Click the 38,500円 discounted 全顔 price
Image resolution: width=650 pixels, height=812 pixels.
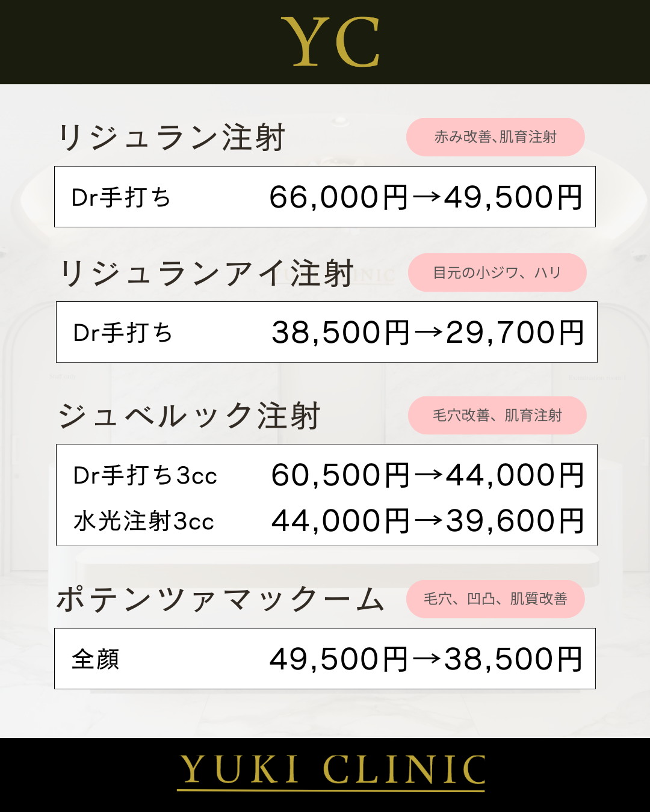tap(513, 659)
